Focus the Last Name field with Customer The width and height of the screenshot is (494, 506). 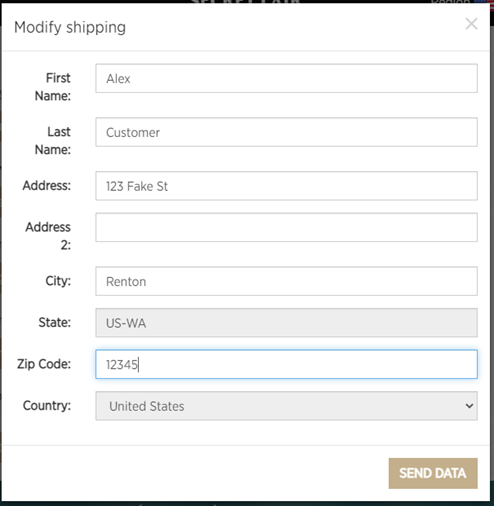286,132
